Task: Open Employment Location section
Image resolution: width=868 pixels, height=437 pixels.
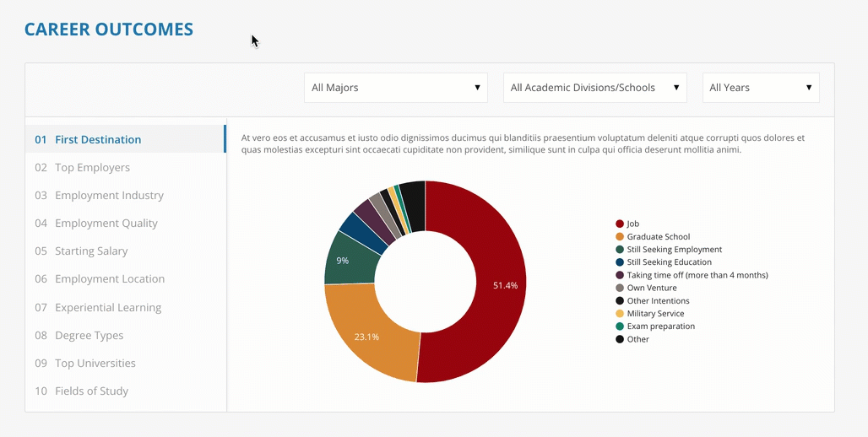Action: [110, 279]
